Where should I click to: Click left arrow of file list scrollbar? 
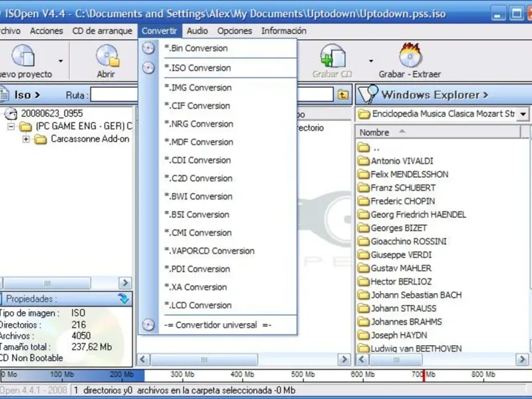click(143, 359)
